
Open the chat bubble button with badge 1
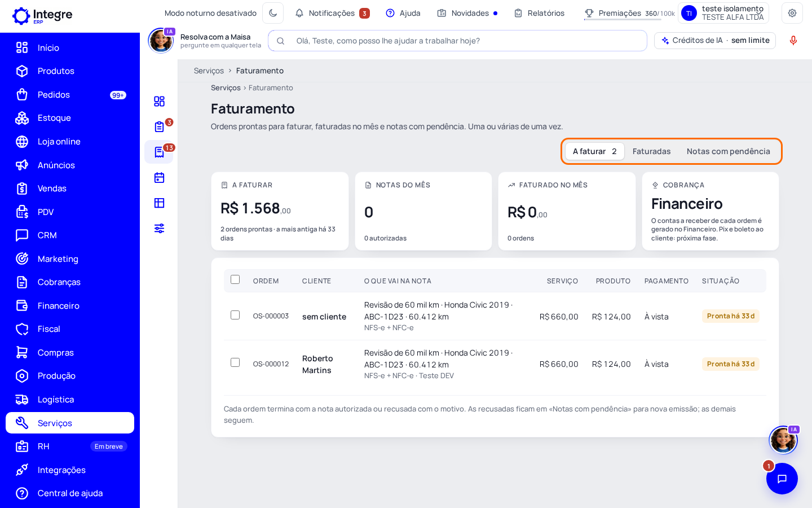[782, 479]
